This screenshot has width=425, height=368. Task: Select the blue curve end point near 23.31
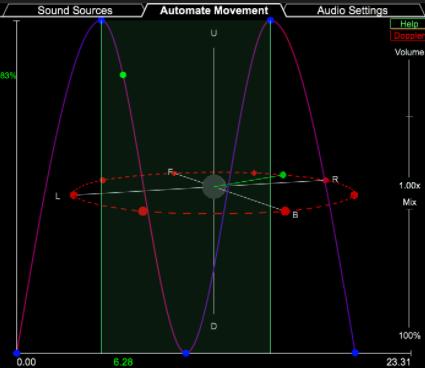[x=355, y=352]
